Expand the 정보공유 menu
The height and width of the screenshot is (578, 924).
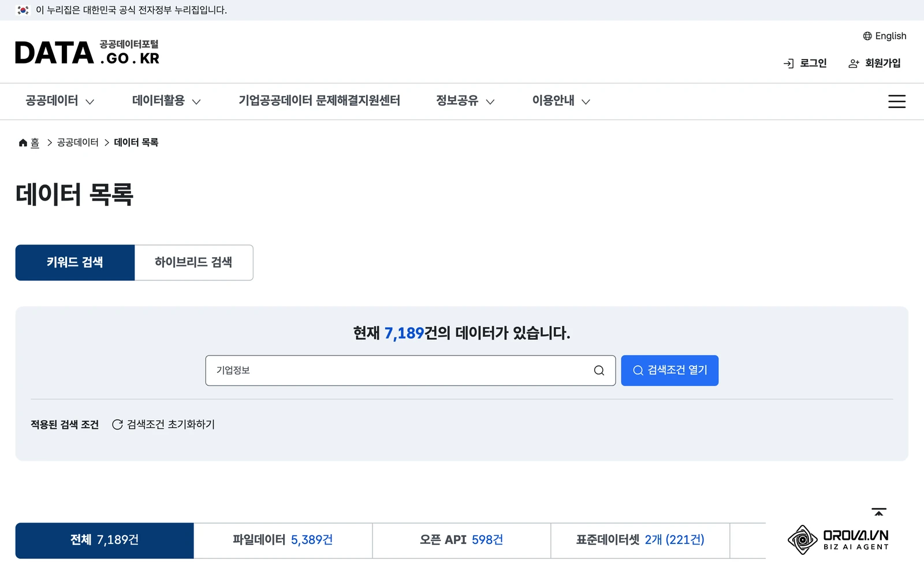465,101
